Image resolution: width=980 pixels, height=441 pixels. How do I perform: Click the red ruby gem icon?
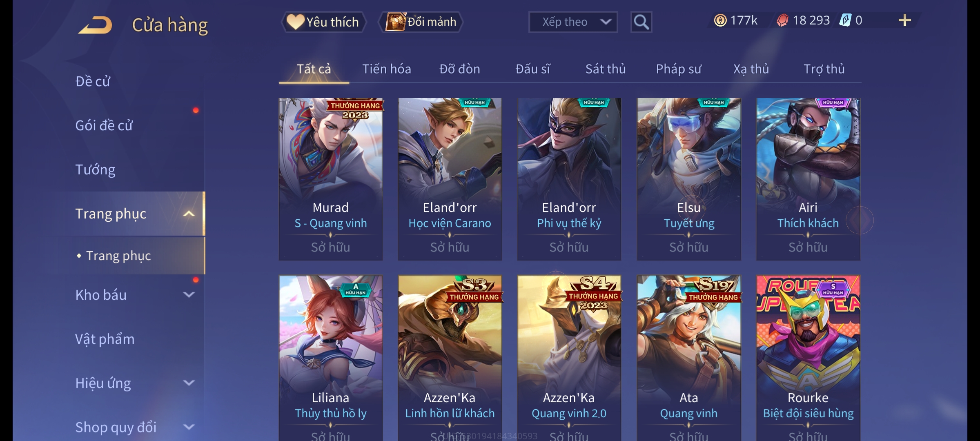pyautogui.click(x=782, y=20)
